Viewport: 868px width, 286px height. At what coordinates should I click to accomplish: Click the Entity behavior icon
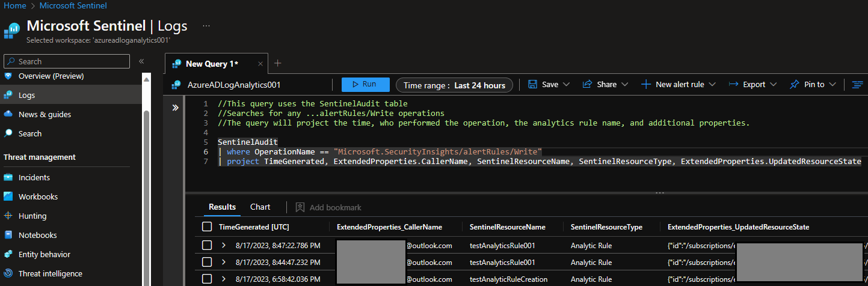(x=8, y=254)
